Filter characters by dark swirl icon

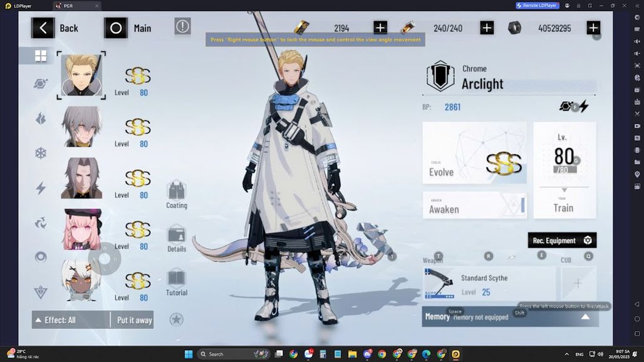coord(41,223)
